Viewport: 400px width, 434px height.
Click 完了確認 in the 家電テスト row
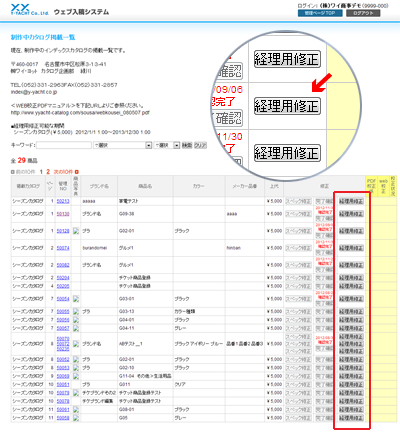click(x=324, y=201)
